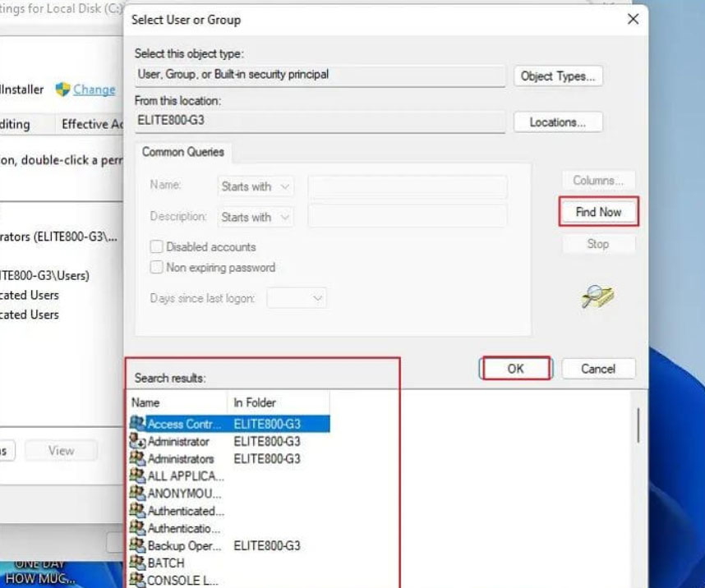Viewport: 705px width, 588px height.
Task: Click the object type field
Action: [x=320, y=75]
